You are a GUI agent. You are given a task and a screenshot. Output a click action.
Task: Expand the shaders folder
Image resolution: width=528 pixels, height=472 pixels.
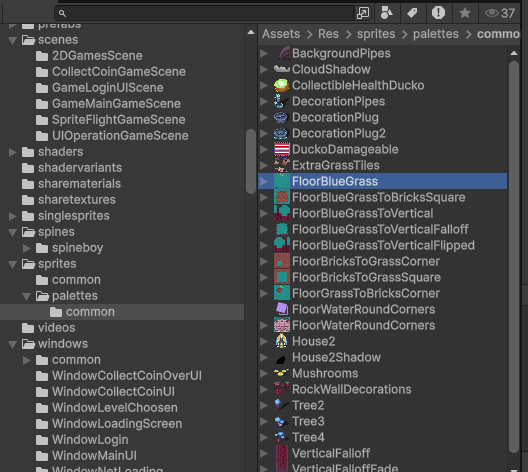tap(13, 152)
